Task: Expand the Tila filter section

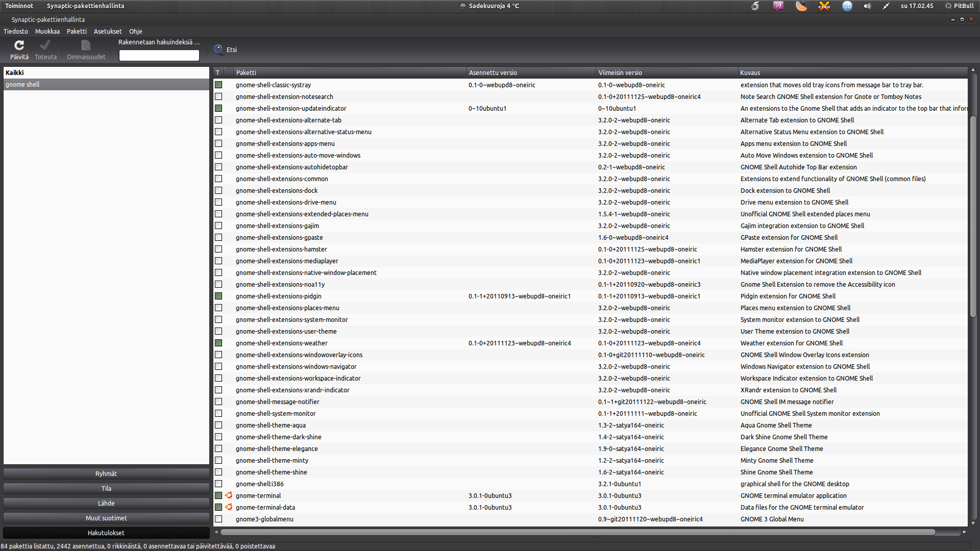Action: click(106, 489)
